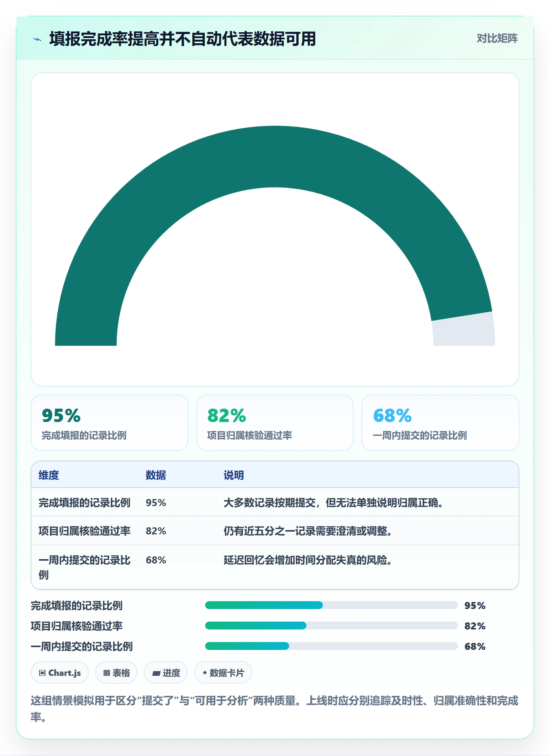Click the 95% progress bar
Image resolution: width=550 pixels, height=756 pixels.
pos(331,605)
